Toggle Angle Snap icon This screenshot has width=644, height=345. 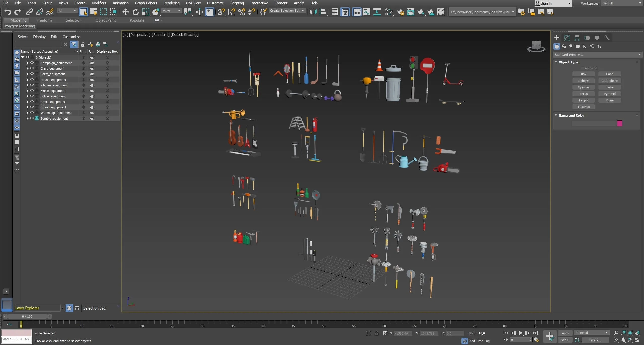pos(231,12)
